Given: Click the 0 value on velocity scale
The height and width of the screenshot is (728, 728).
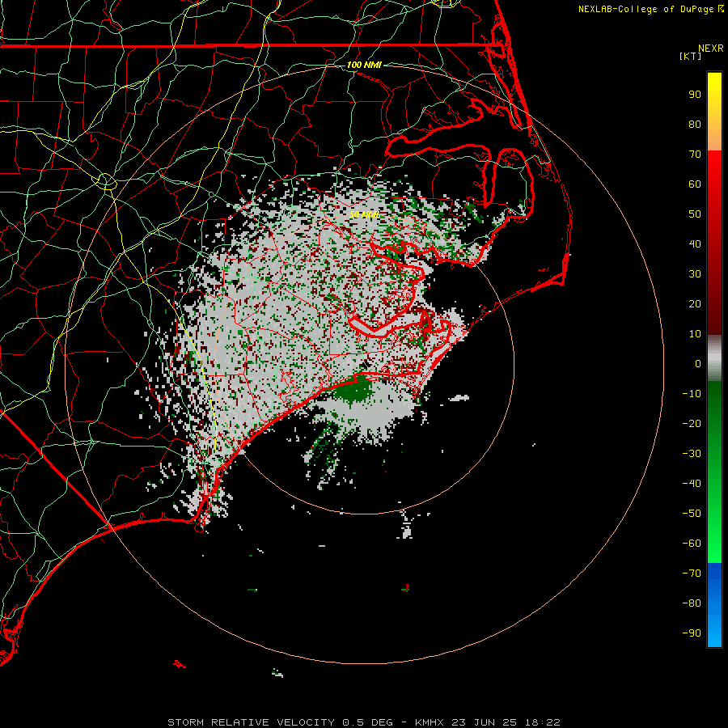Looking at the screenshot, I should pyautogui.click(x=698, y=364).
